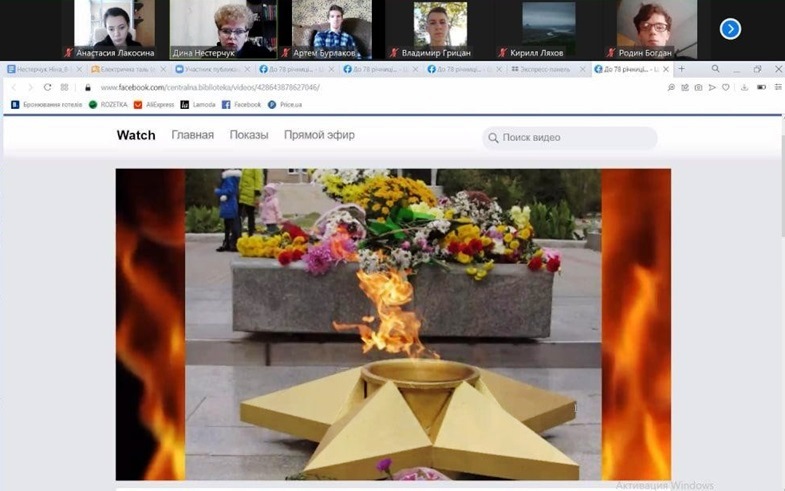Click muted mic icon of Артем Бурлаков
This screenshot has height=491, width=785.
pyautogui.click(x=285, y=53)
